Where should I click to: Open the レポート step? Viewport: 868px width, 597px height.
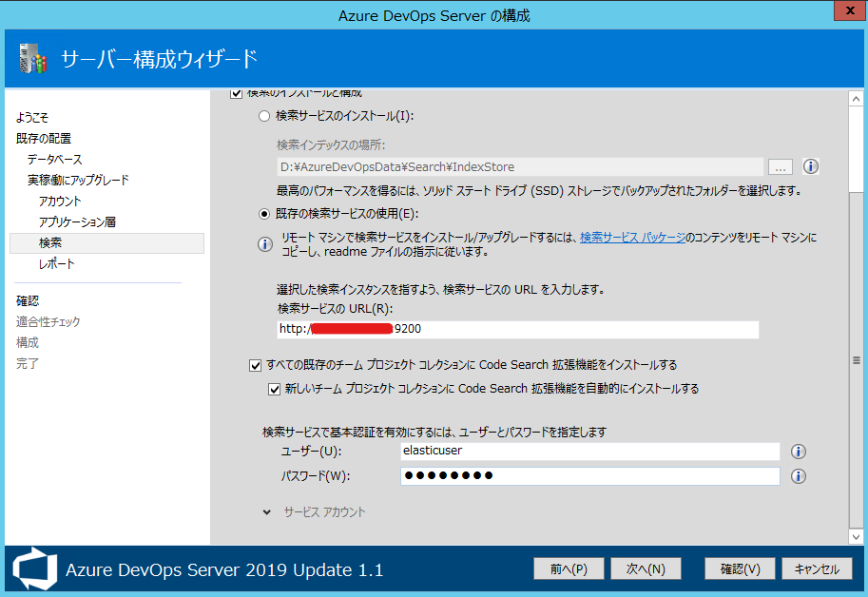[x=56, y=264]
